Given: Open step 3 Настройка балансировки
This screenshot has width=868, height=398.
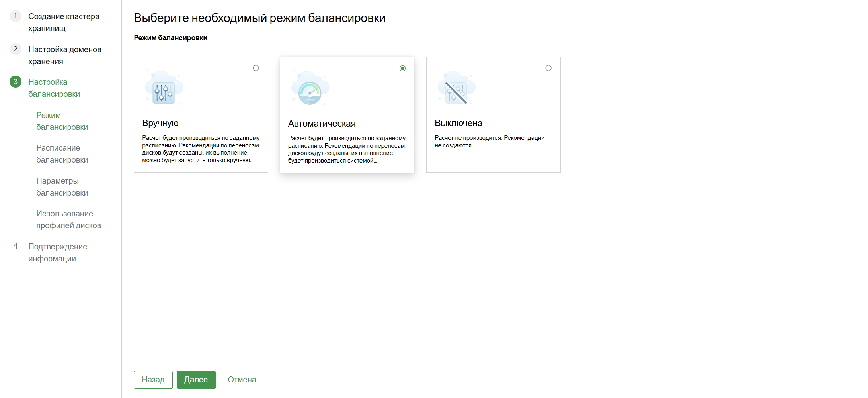Looking at the screenshot, I should (54, 88).
